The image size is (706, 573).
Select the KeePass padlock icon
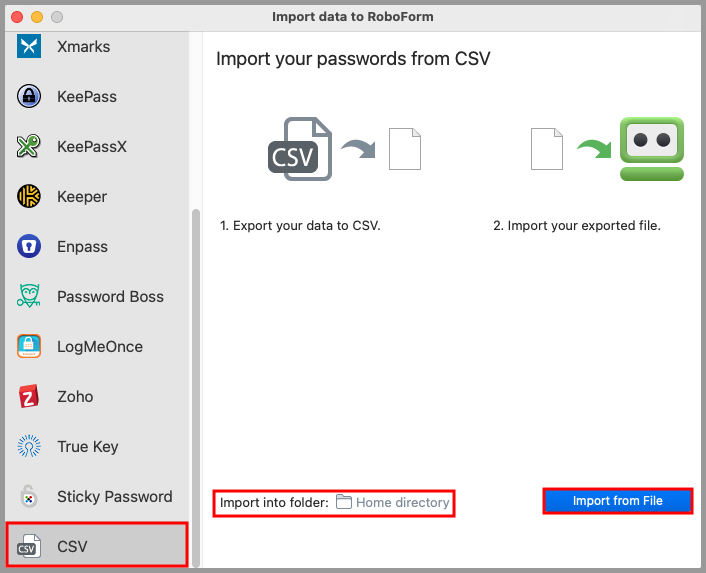(29, 96)
